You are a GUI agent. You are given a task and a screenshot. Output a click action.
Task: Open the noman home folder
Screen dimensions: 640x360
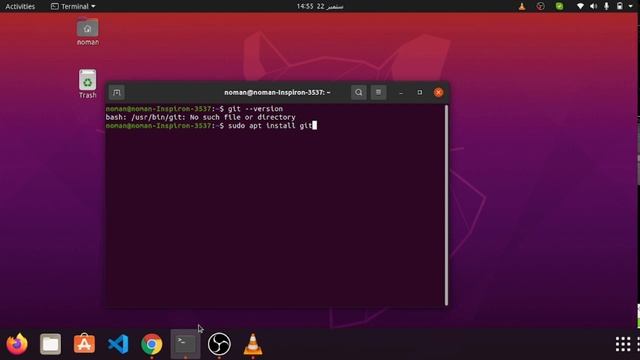[87, 32]
